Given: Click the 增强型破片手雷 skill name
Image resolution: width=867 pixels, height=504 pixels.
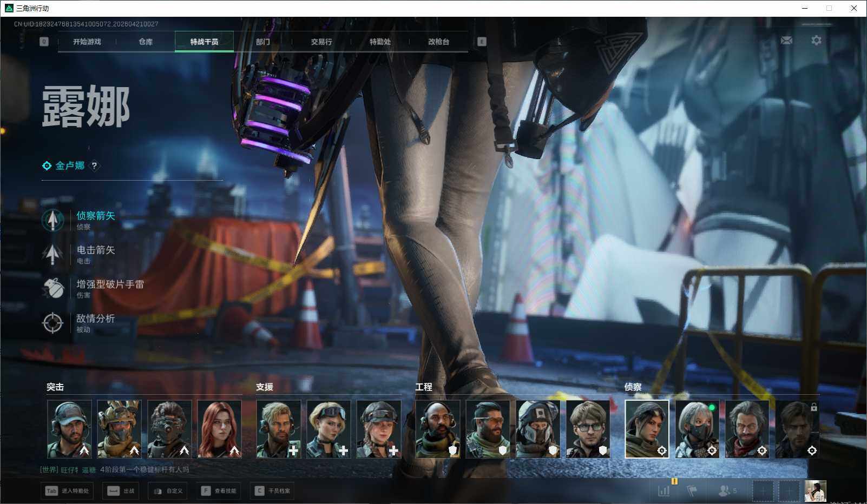Looking at the screenshot, I should tap(110, 284).
